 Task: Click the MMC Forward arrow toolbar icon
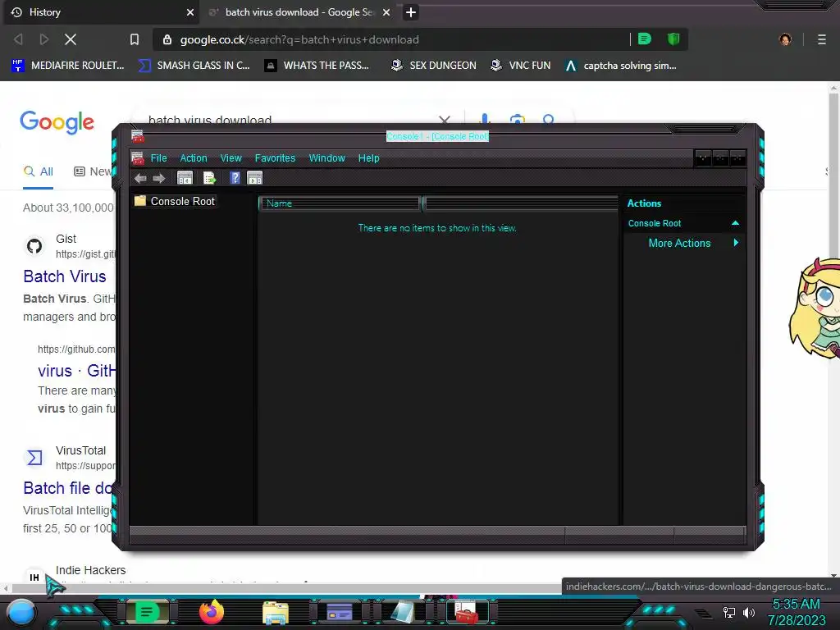click(158, 178)
